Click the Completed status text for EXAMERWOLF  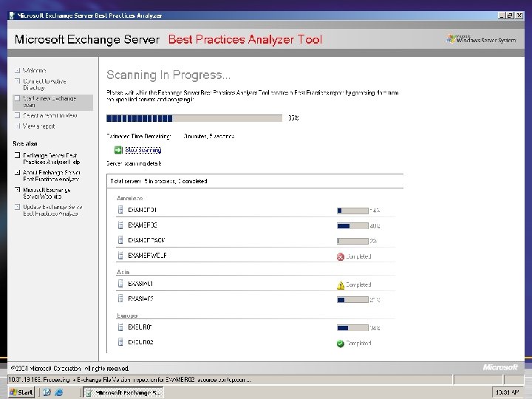pyautogui.click(x=358, y=256)
